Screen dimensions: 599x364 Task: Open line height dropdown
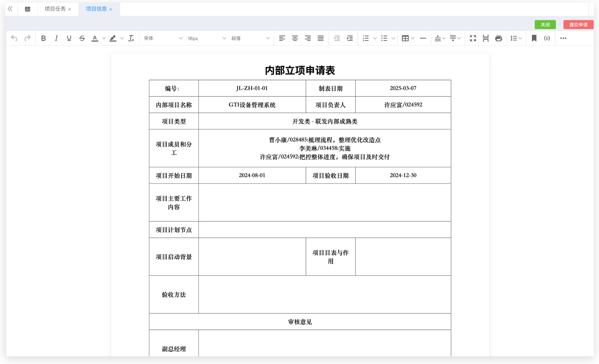pos(516,38)
